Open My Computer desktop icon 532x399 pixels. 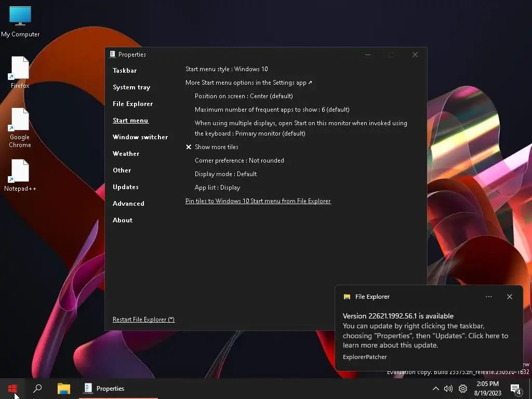20,22
